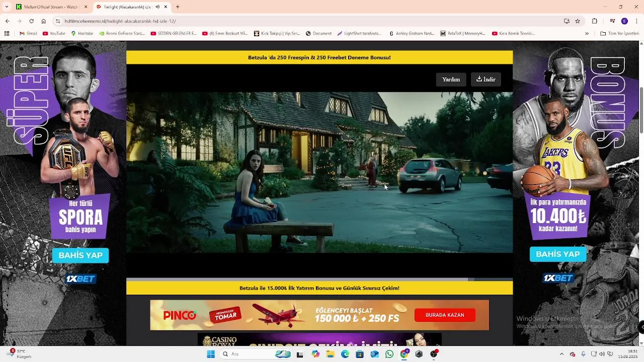This screenshot has height=362, width=644.
Task: Open the media controls icon in toolbar
Action: pos(612,21)
